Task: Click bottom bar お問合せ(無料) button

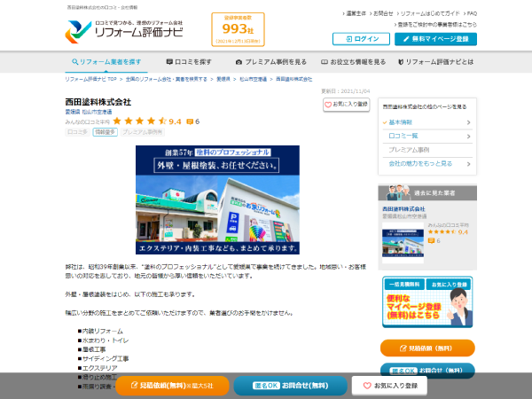Action: 291,386
